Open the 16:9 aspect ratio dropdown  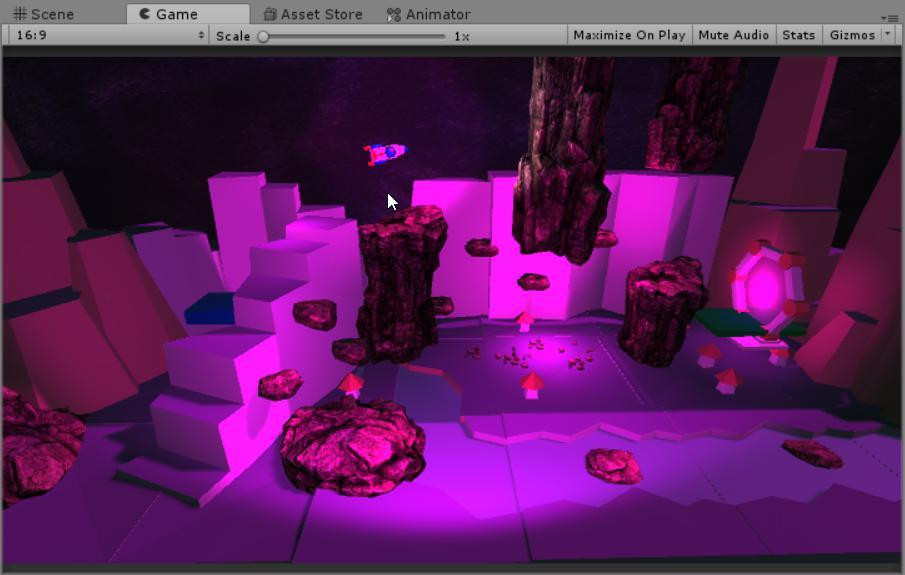109,35
